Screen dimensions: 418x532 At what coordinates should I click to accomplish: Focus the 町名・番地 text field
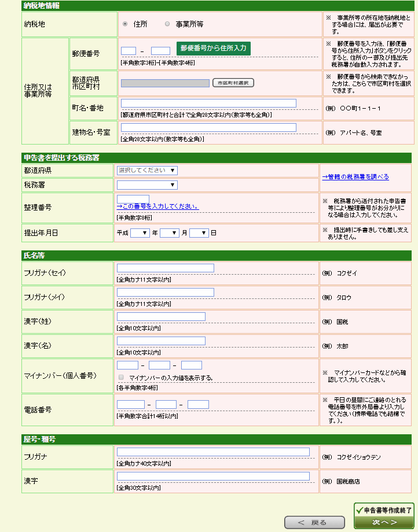208,104
